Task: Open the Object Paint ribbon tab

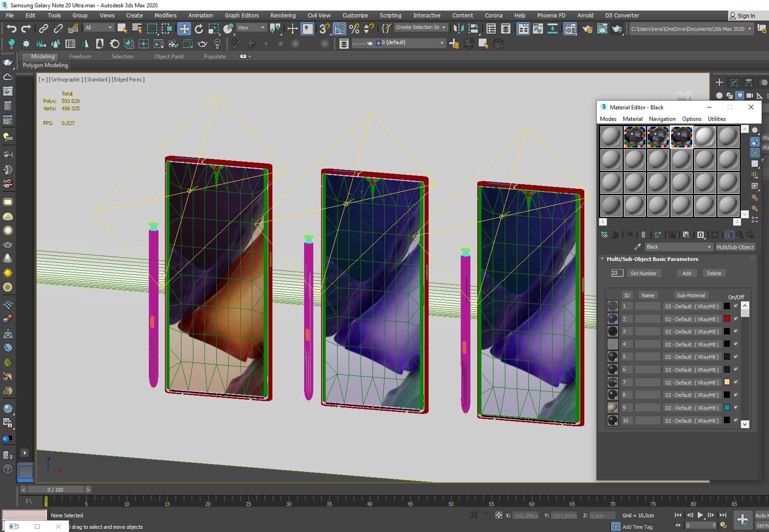Action: click(169, 57)
